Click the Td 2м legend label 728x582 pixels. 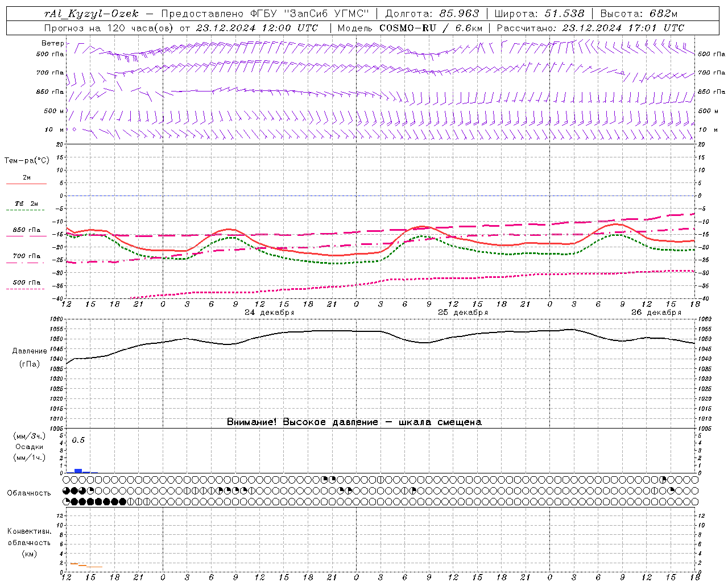27,203
